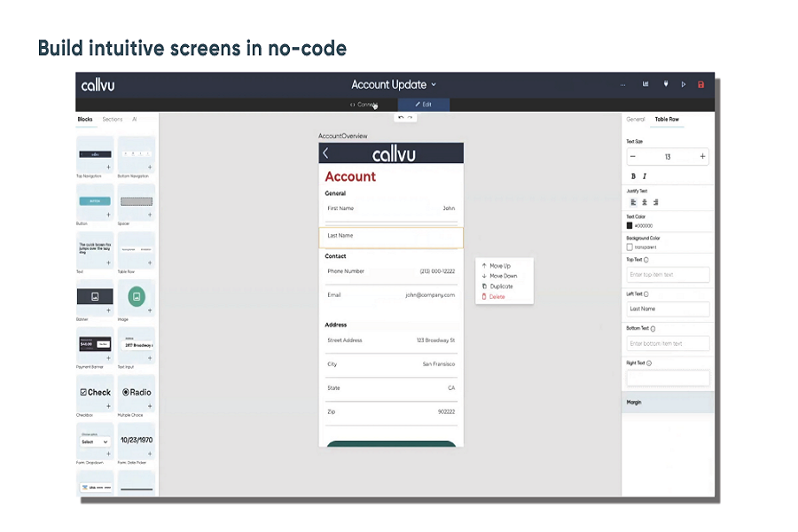The height and width of the screenshot is (532, 798).
Task: Toggle bold text formatting
Action: 633,176
